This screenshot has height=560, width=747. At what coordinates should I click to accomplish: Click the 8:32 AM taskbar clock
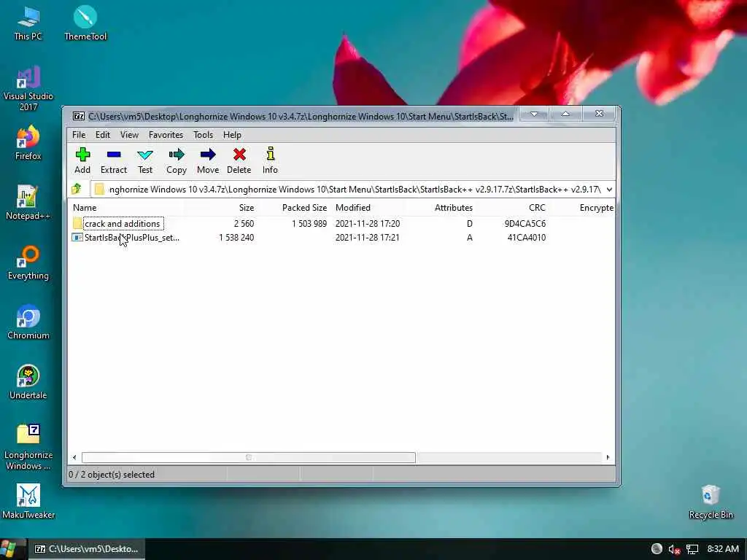coord(723,549)
